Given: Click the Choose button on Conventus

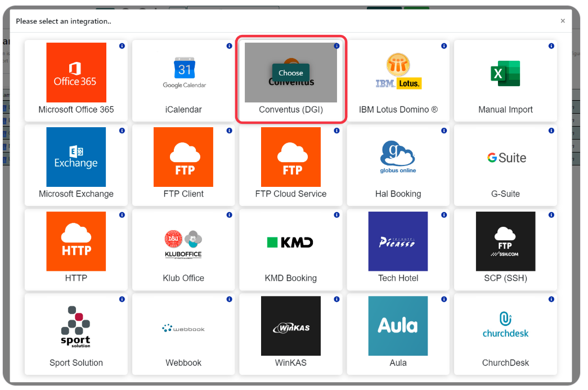Looking at the screenshot, I should (x=291, y=73).
